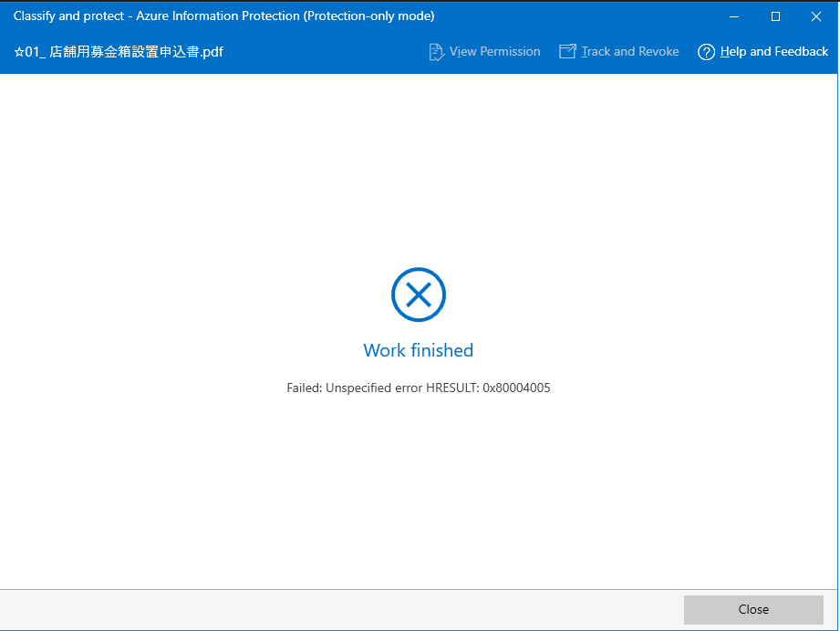Click the PDF file name in header
The image size is (840, 631).
pos(119,52)
